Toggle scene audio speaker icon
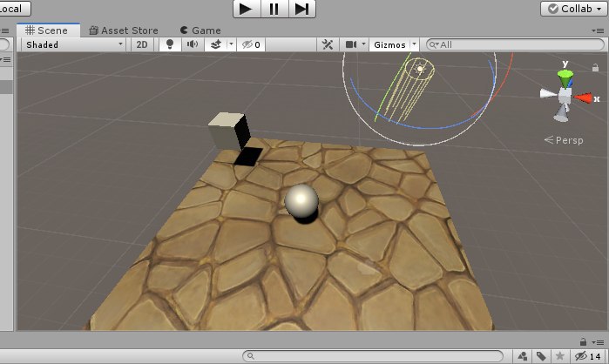 193,44
